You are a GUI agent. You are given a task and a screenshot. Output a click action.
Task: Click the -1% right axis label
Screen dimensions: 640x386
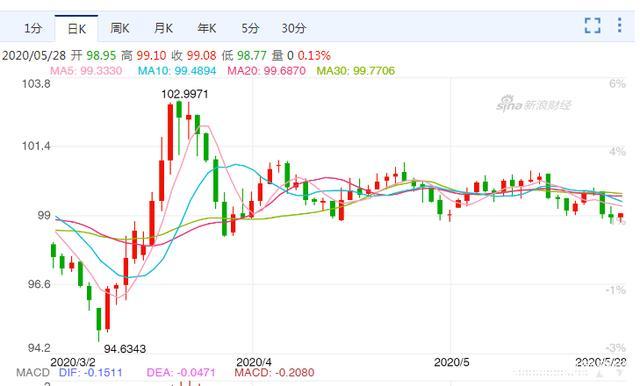(616, 291)
